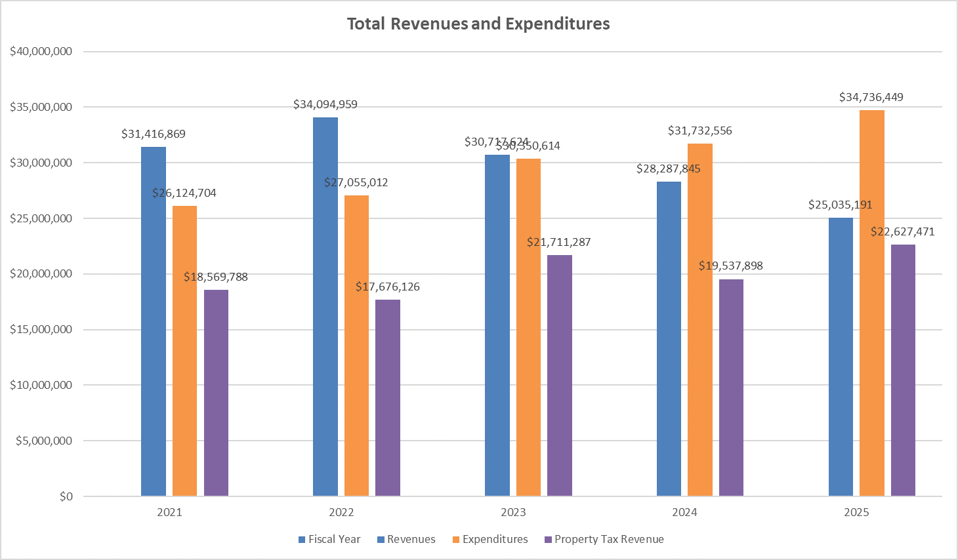
Task: Select the 2024 orange Expenditures bar
Action: pyautogui.click(x=700, y=319)
